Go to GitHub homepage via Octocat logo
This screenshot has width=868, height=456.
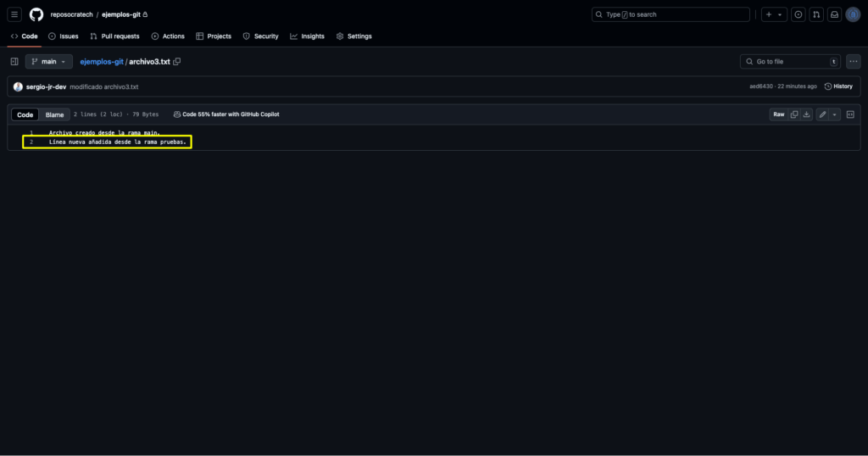pos(36,14)
